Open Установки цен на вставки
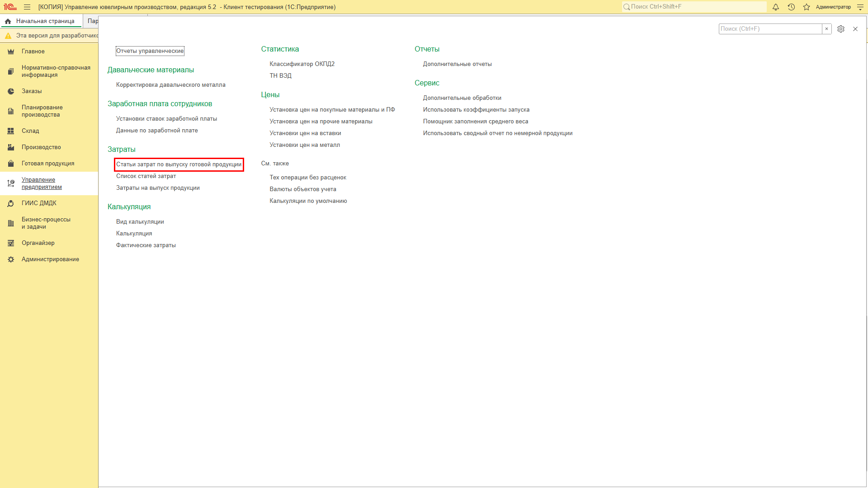The image size is (868, 488). click(306, 133)
